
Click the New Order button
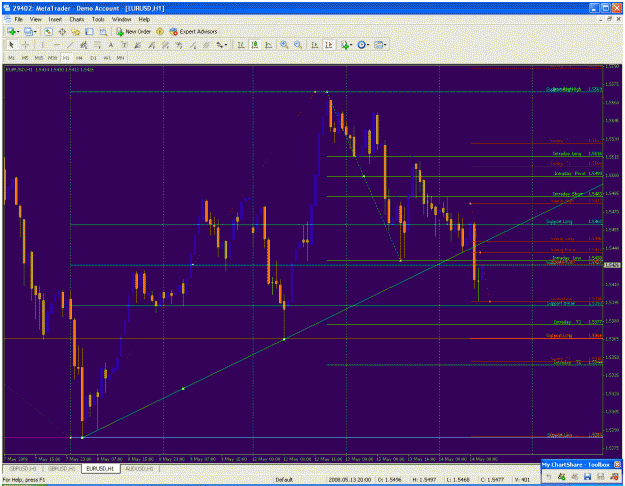coord(134,31)
